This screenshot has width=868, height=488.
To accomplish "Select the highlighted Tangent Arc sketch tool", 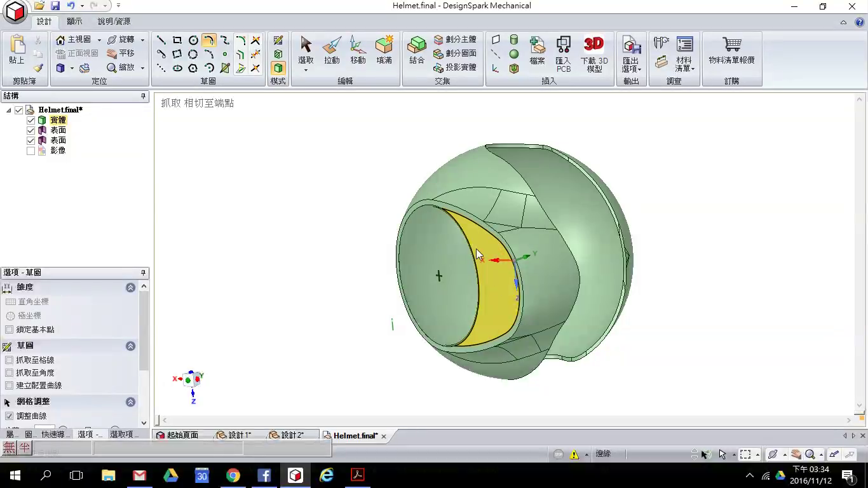I will [208, 40].
